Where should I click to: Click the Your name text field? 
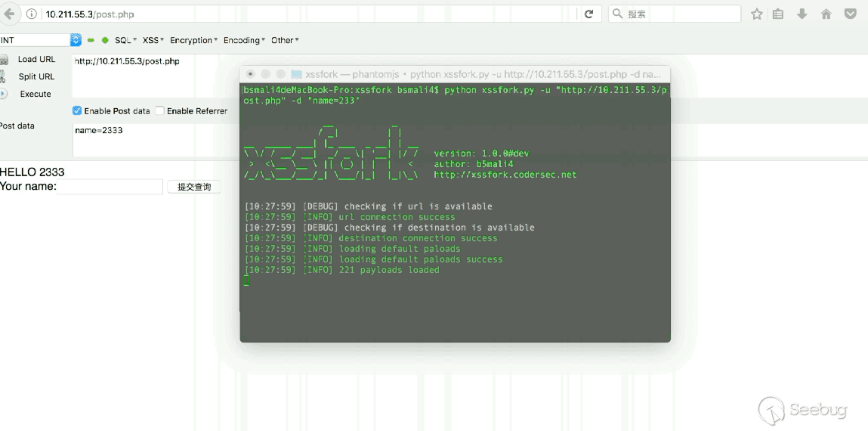click(x=110, y=187)
